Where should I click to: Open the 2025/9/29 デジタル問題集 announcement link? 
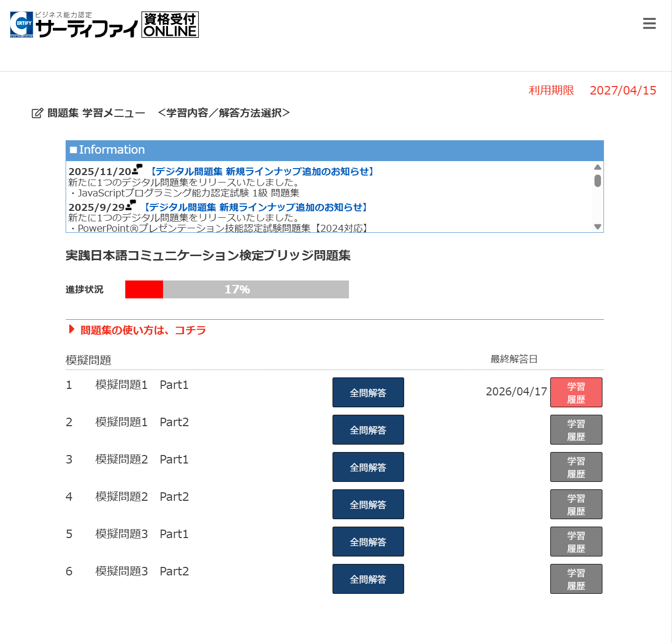pyautogui.click(x=255, y=207)
